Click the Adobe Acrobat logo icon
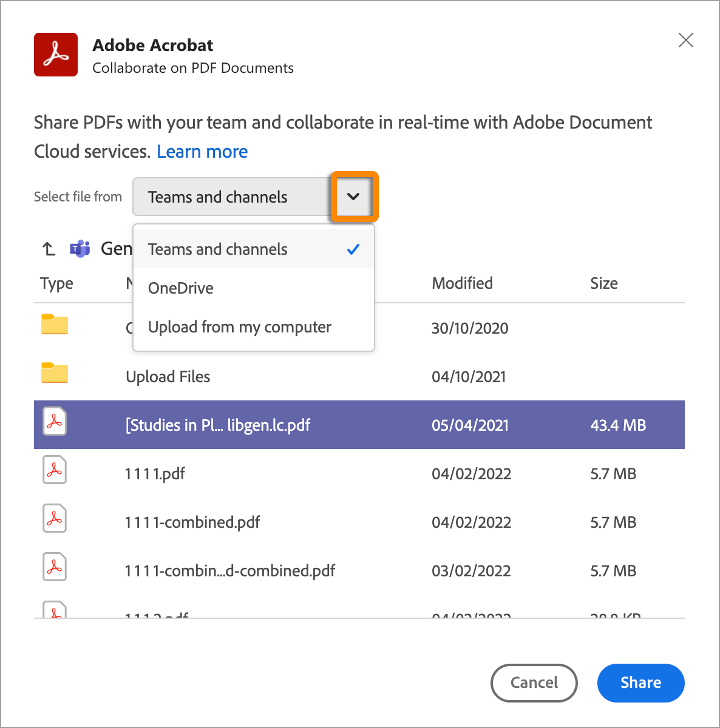This screenshot has height=728, width=720. (55, 55)
